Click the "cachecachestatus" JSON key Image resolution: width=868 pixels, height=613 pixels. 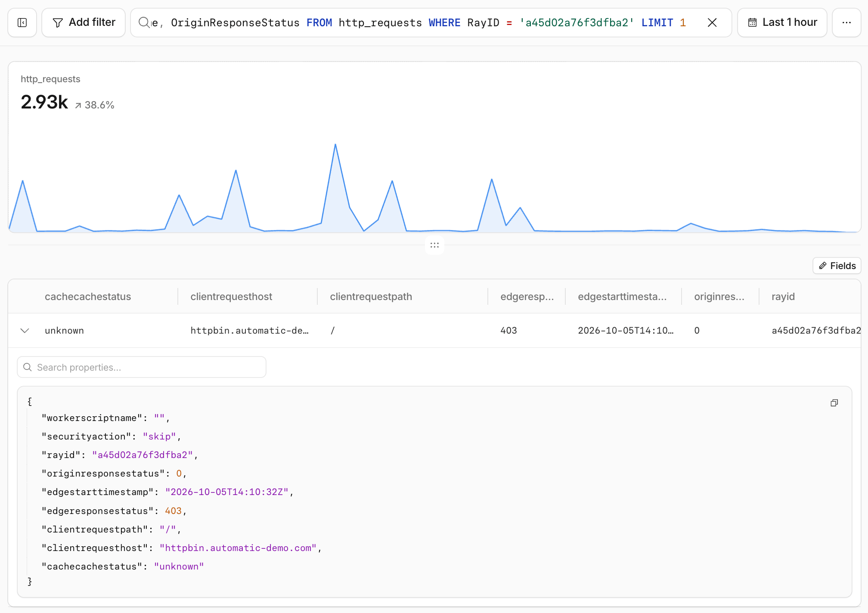[92, 567]
